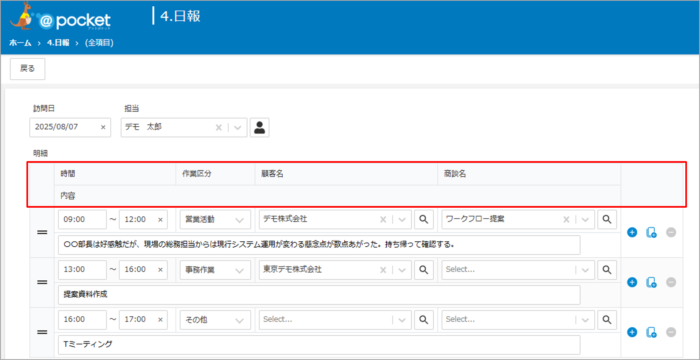Clear customer 東京デモ株式会社

383,269
